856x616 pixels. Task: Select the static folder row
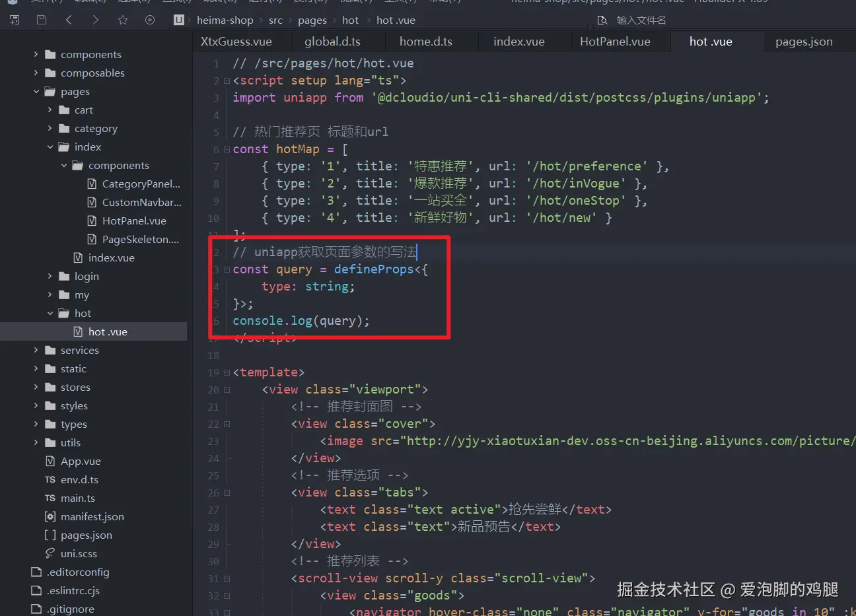click(94, 368)
